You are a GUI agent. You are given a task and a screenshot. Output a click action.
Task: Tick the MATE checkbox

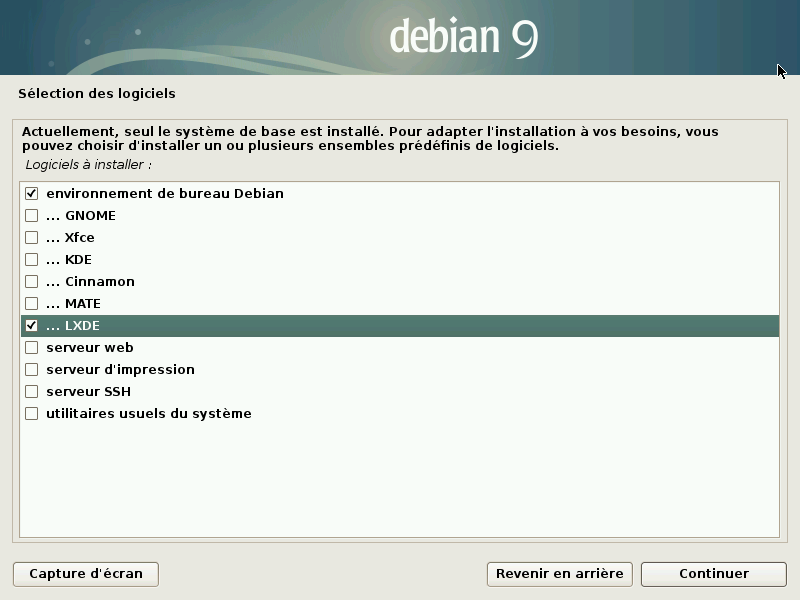point(32,304)
